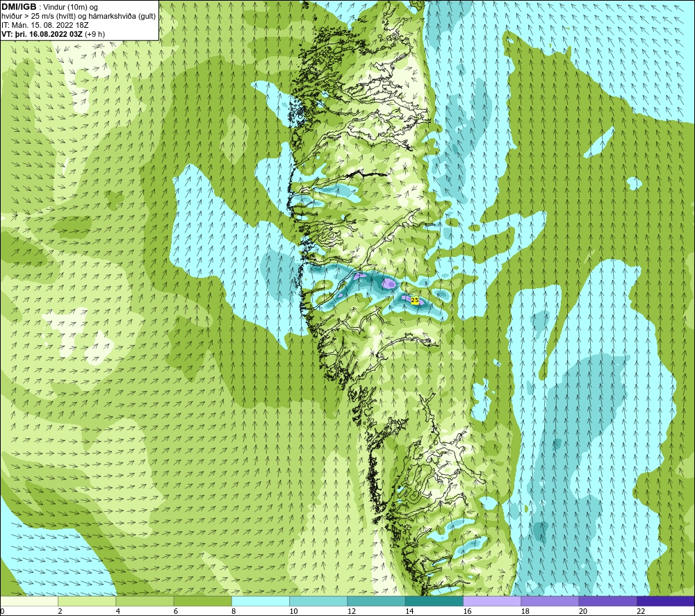Click the dark teal 14–16 m/s legend swatch
Image resolution: width=695 pixels, height=616 pixels.
click(434, 601)
